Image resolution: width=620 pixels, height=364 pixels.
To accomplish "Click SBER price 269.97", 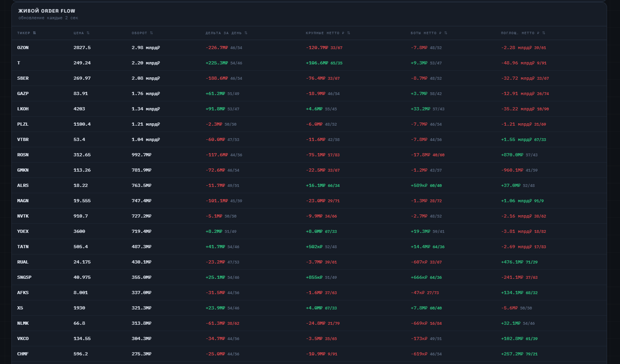I will 82,78.
